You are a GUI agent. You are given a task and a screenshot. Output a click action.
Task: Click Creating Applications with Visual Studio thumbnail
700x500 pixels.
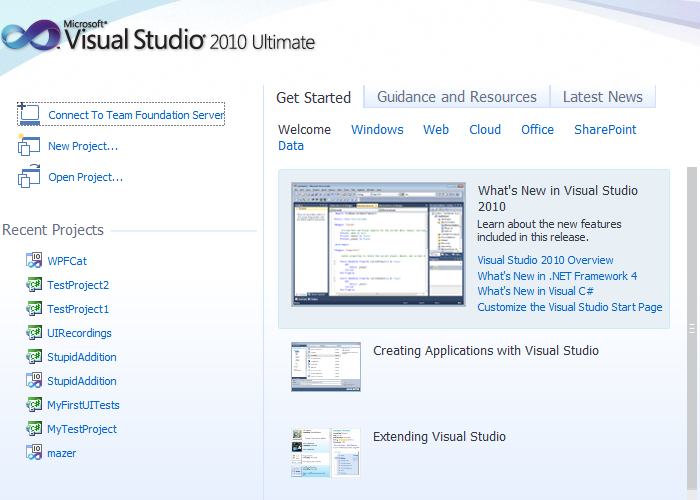click(x=326, y=367)
